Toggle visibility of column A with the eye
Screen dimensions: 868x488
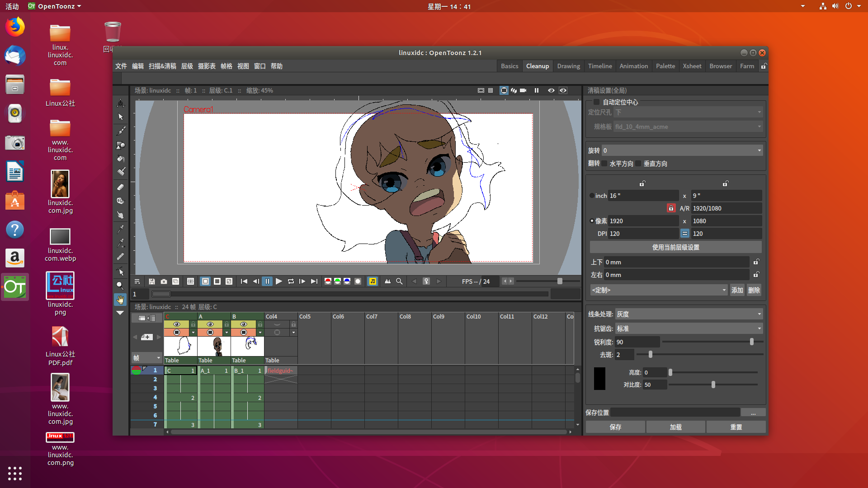[210, 324]
